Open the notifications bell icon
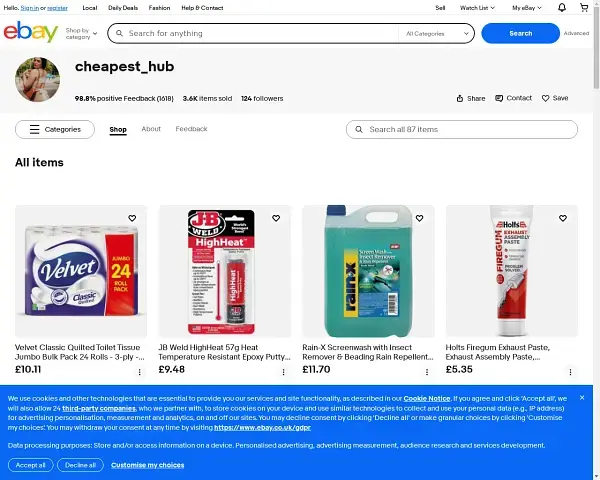600x480 pixels. point(561,8)
